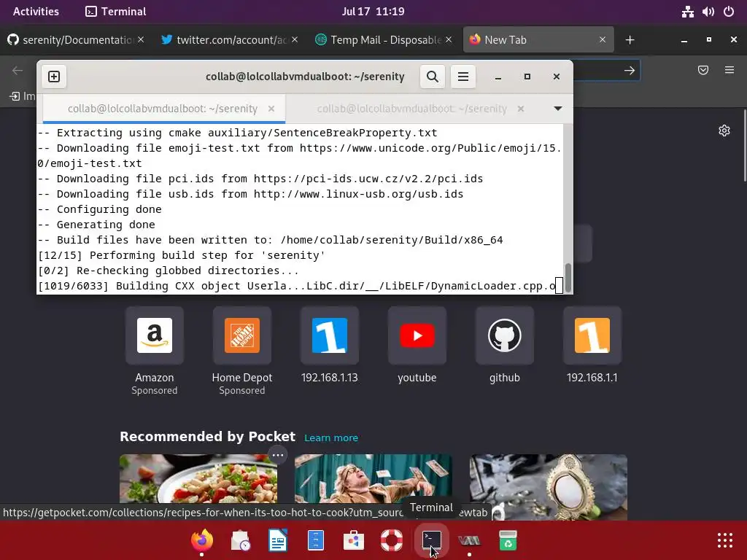Viewport: 747px width, 560px height.
Task: Open the salad recipes Pocket story
Action: click(x=198, y=478)
